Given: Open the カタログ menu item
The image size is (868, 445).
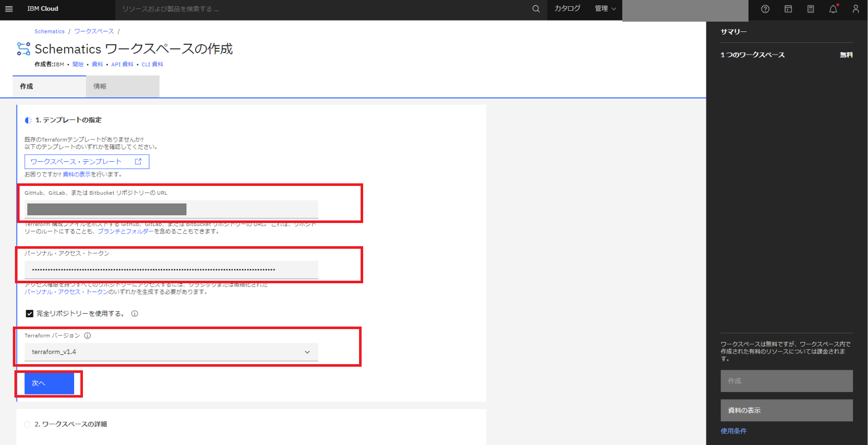Looking at the screenshot, I should click(567, 9).
